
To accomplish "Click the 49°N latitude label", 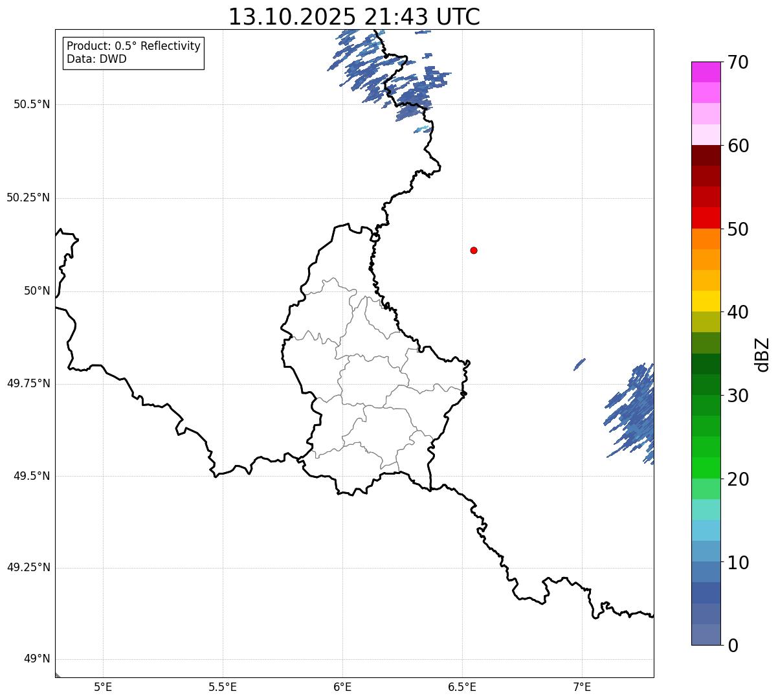I will point(37,659).
